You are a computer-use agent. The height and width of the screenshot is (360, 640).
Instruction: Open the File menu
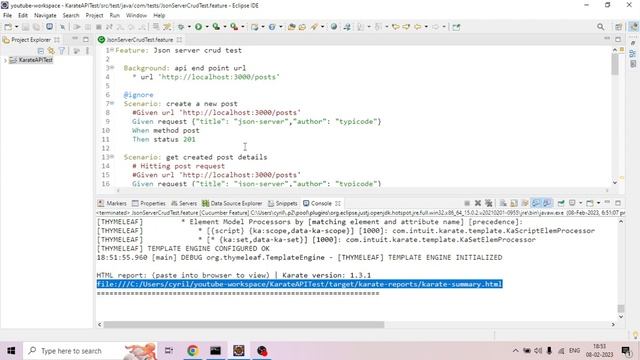click(7, 16)
